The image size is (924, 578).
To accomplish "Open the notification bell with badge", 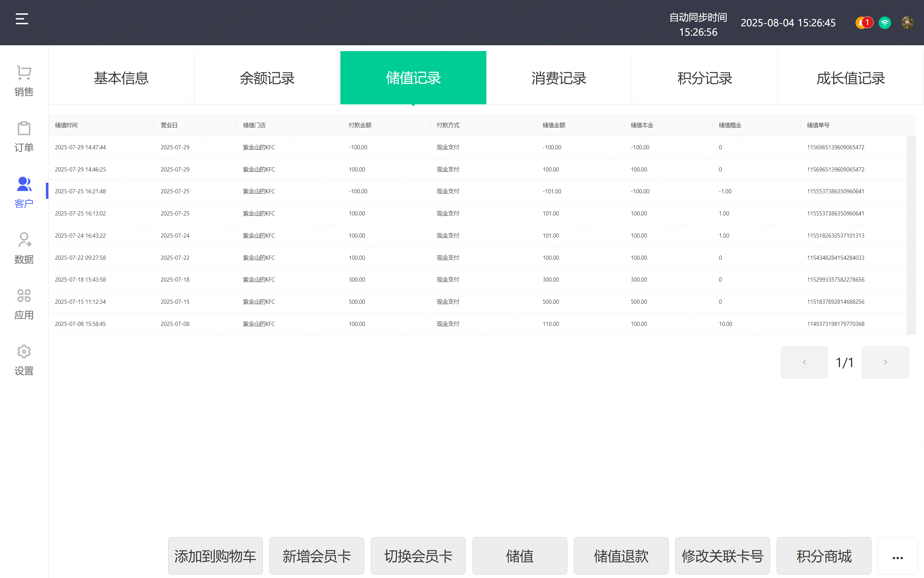I will 864,22.
